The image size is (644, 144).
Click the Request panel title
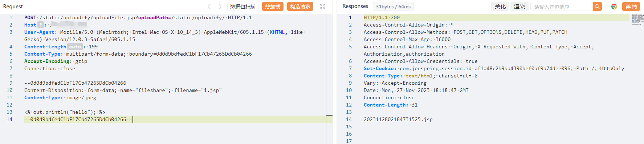pyautogui.click(x=13, y=7)
